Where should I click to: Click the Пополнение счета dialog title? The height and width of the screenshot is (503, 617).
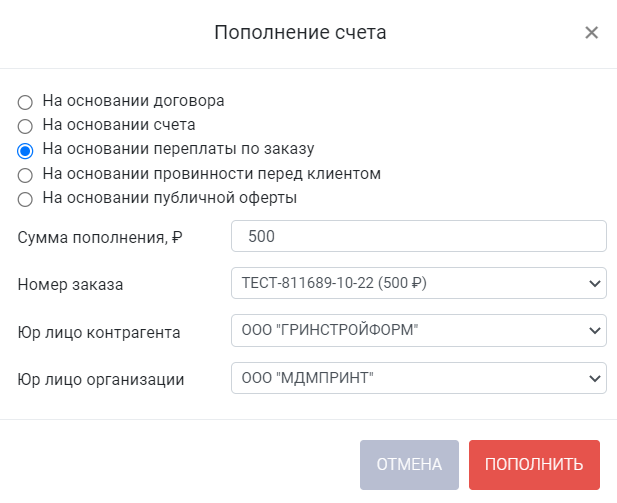click(300, 32)
